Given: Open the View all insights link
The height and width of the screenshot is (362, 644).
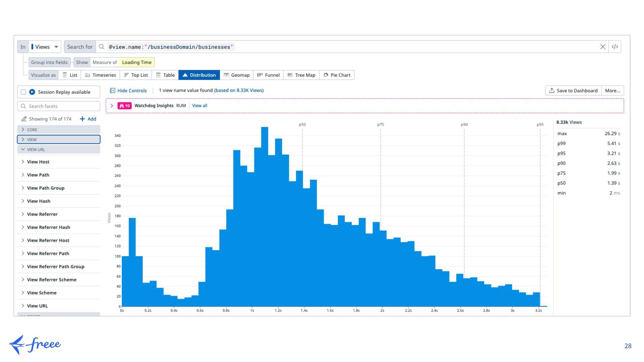Looking at the screenshot, I should pyautogui.click(x=200, y=106).
